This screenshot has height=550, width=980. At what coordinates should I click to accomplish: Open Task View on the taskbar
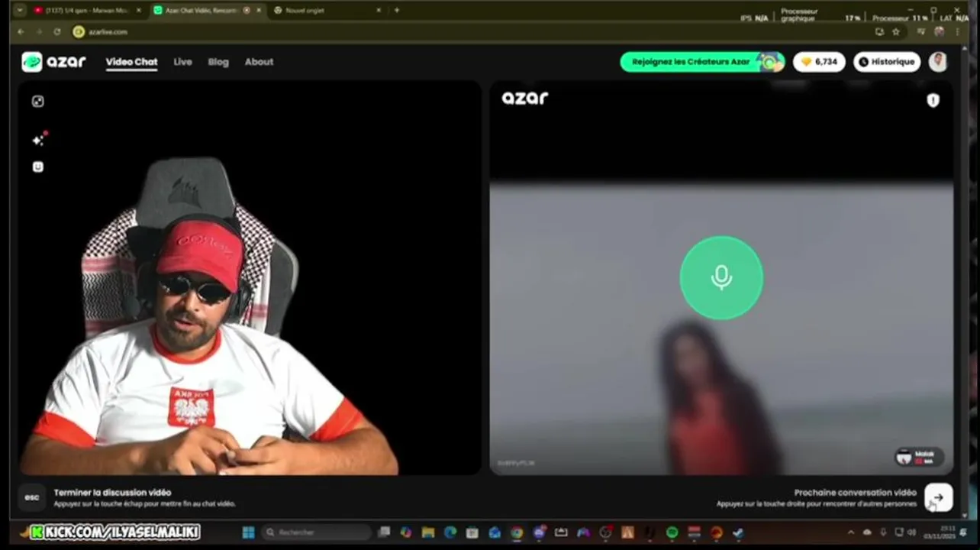coord(384,532)
